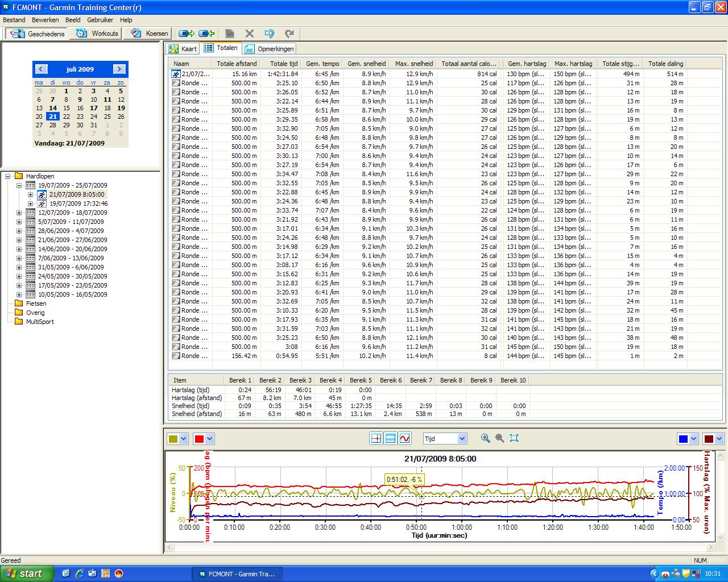
Task: Click the Fietsen folder icon
Action: pos(19,304)
